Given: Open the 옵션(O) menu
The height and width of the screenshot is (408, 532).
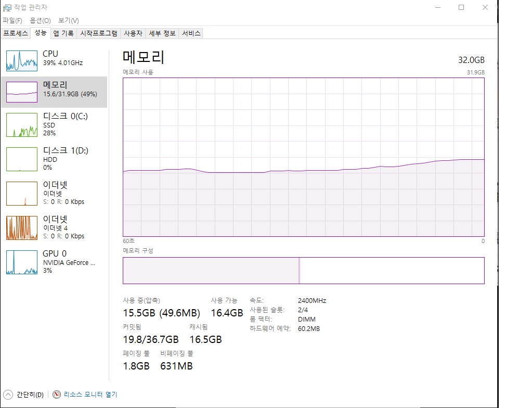Looking at the screenshot, I should point(40,20).
